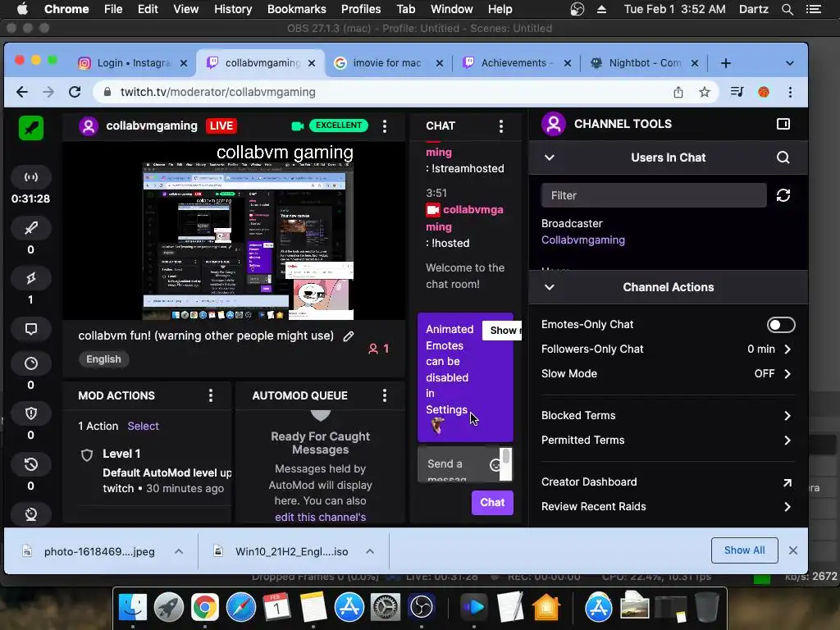Image resolution: width=840 pixels, height=630 pixels.
Task: Close the downloads bar
Action: (x=793, y=550)
